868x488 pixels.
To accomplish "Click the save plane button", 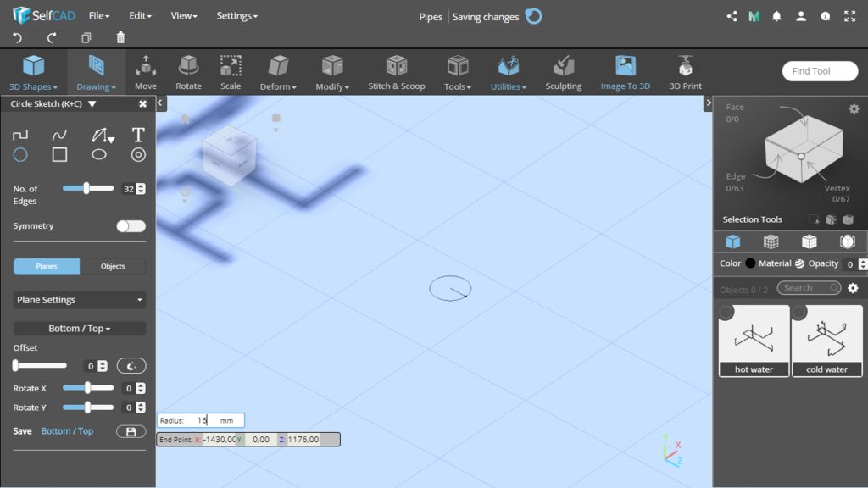I will [131, 431].
